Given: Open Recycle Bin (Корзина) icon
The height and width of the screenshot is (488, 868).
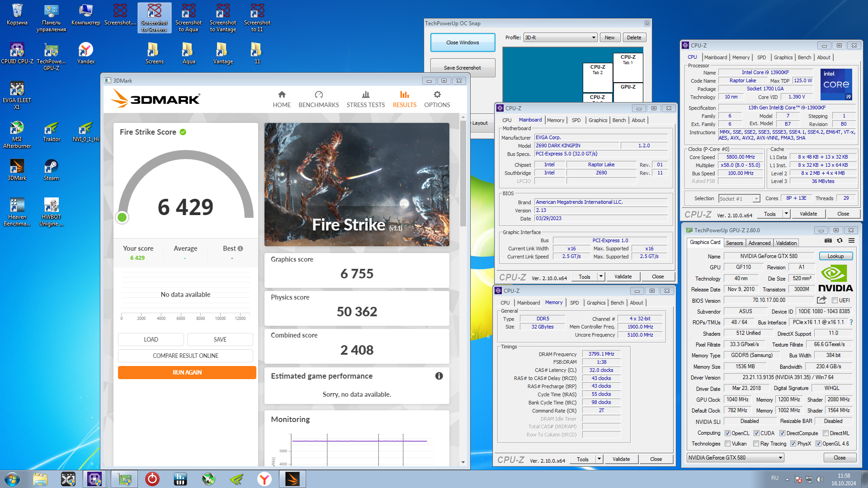Looking at the screenshot, I should tap(17, 15).
